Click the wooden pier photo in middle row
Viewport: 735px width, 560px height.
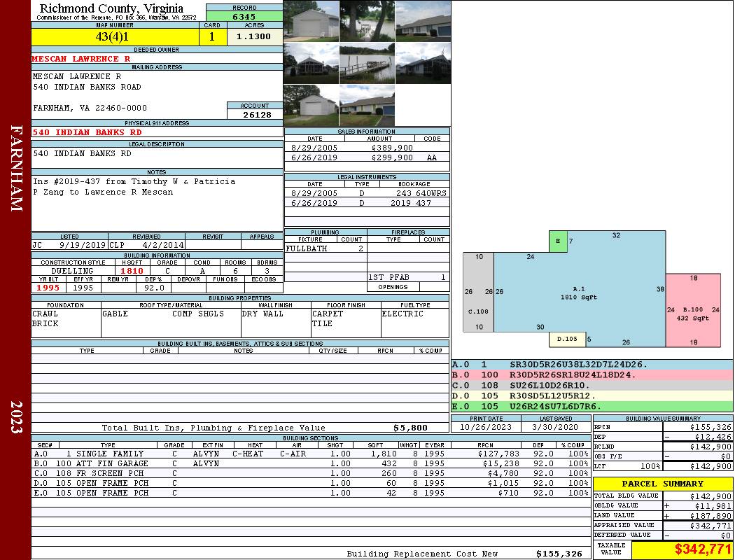[x=367, y=64]
